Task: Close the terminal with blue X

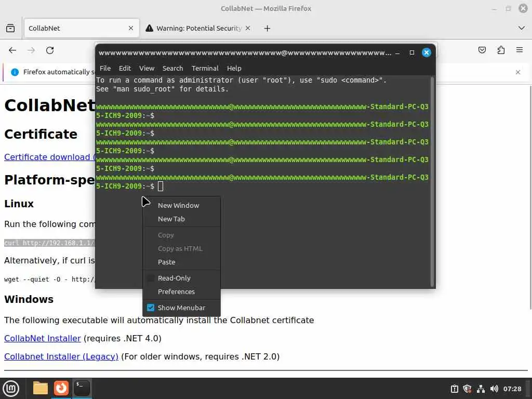Action: coord(427,52)
